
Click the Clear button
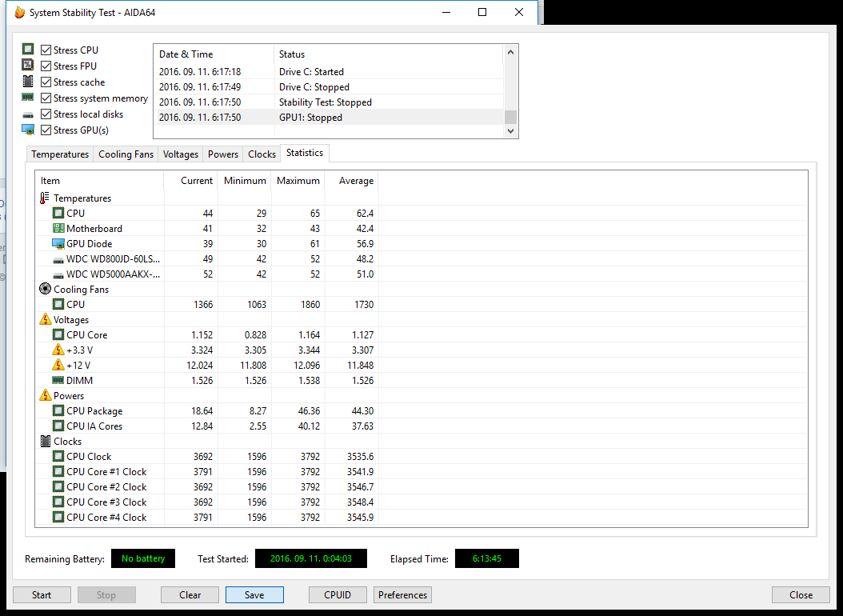click(190, 595)
